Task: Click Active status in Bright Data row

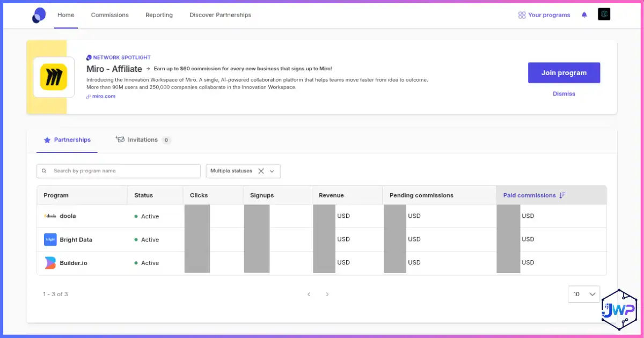Action: point(147,240)
